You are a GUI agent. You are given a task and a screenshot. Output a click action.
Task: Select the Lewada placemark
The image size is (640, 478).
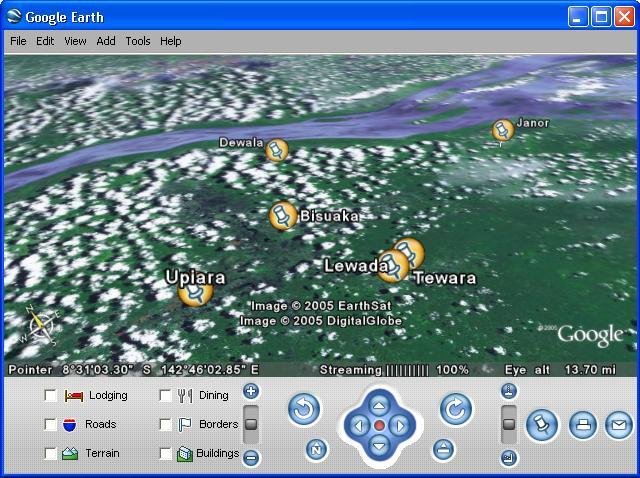pos(392,266)
